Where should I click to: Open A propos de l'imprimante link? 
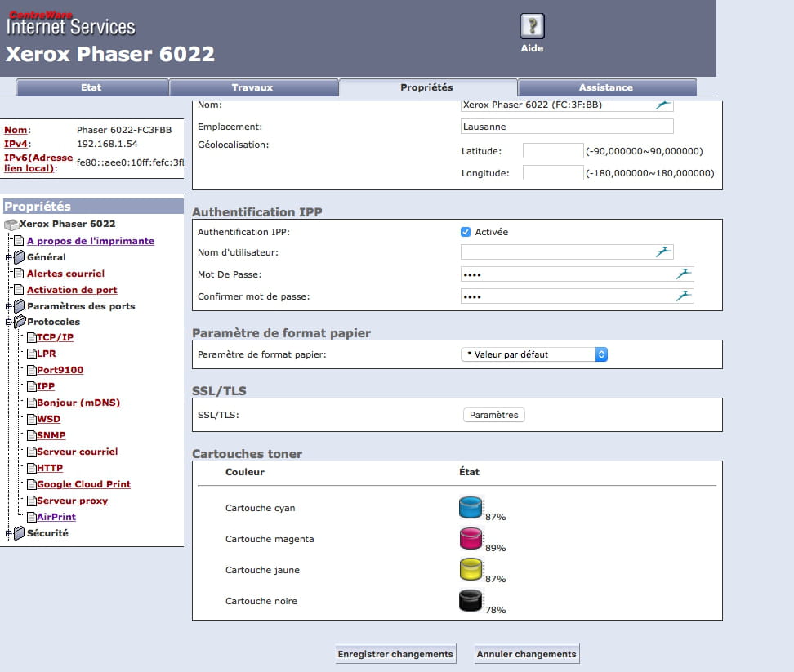pos(91,241)
